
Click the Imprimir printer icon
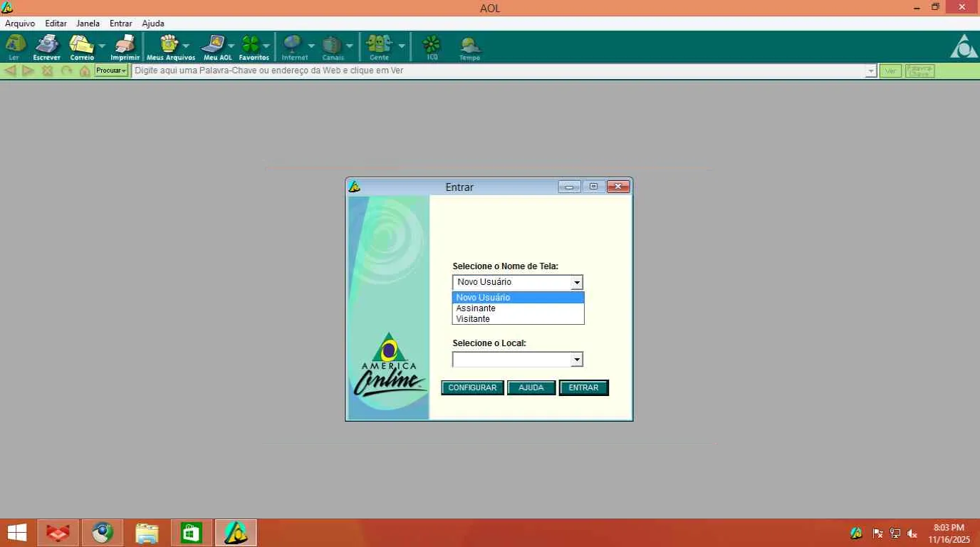tap(125, 46)
